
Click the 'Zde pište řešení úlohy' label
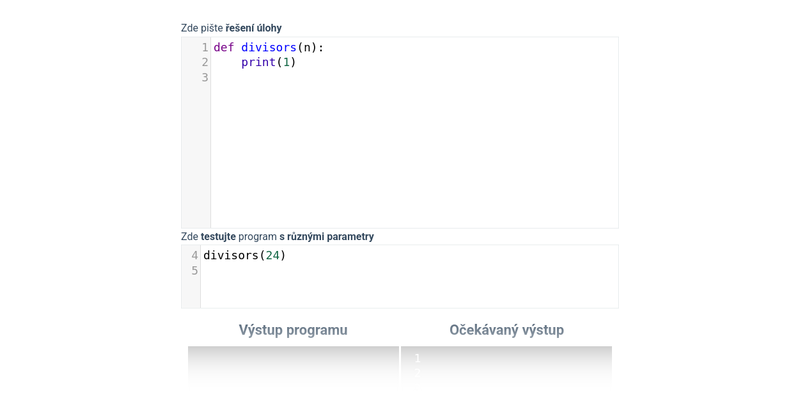pos(231,28)
